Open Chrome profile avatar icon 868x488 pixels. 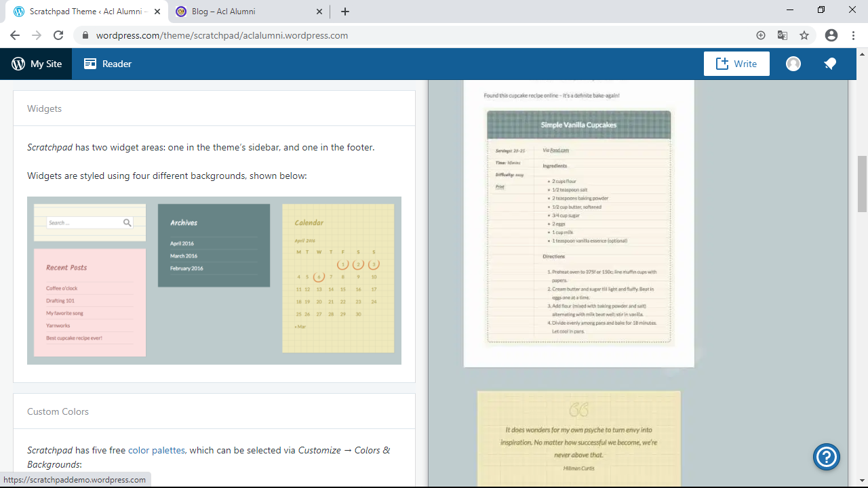tap(831, 35)
